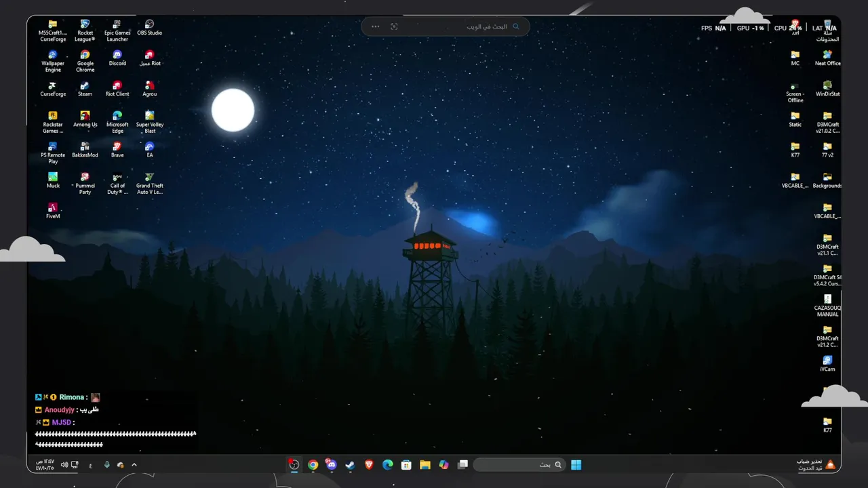
Task: Open the Windows Start button on taskbar
Action: click(576, 465)
